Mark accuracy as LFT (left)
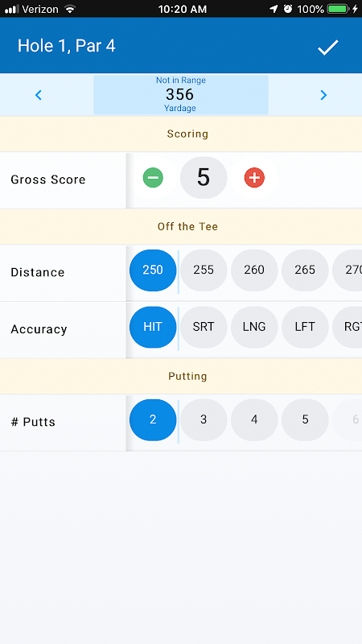This screenshot has width=362, height=644. pyautogui.click(x=305, y=328)
